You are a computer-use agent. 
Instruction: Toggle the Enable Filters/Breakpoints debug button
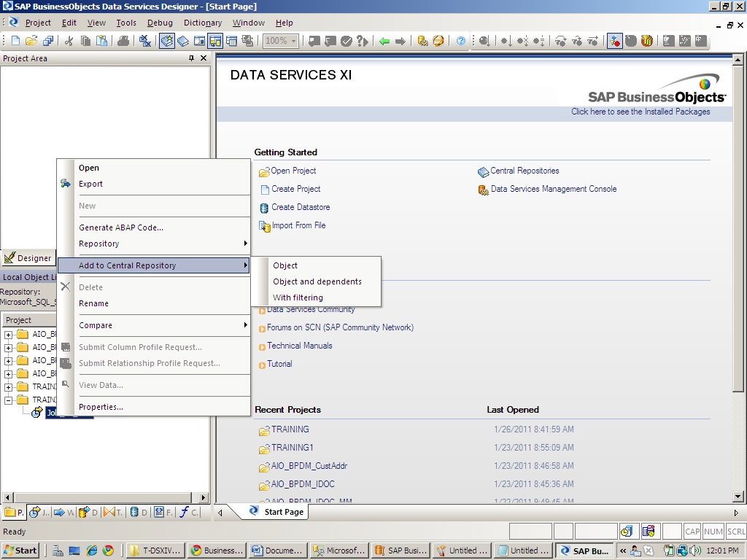[x=614, y=41]
